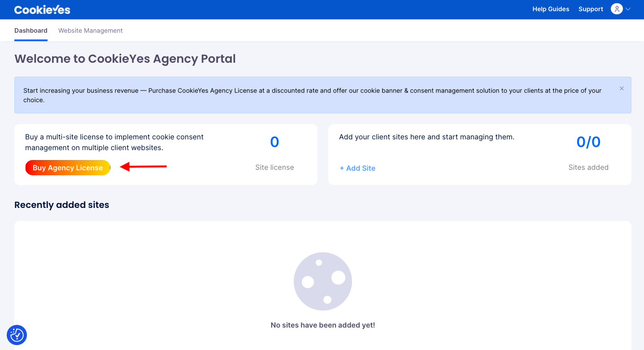Screen dimensions: 644x350
Task: Click the promotional banner message text
Action: pyautogui.click(x=312, y=95)
